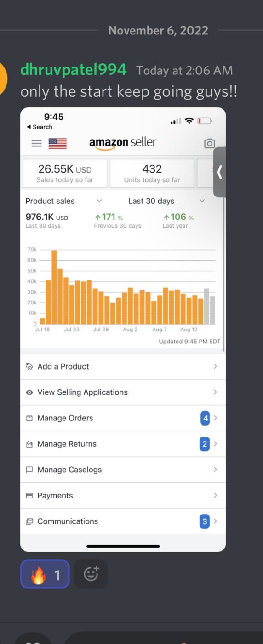The height and width of the screenshot is (644, 263).
Task: Click the Add a Product tag icon
Action: tap(29, 367)
